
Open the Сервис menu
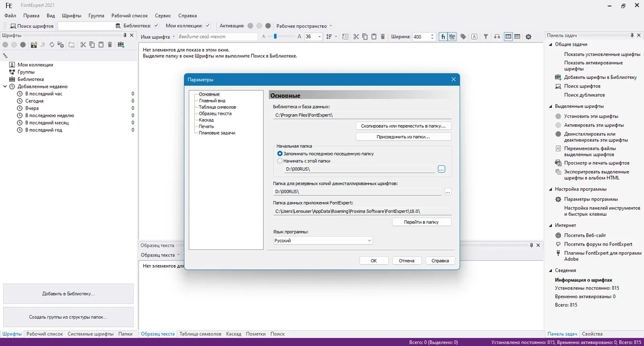(x=163, y=16)
